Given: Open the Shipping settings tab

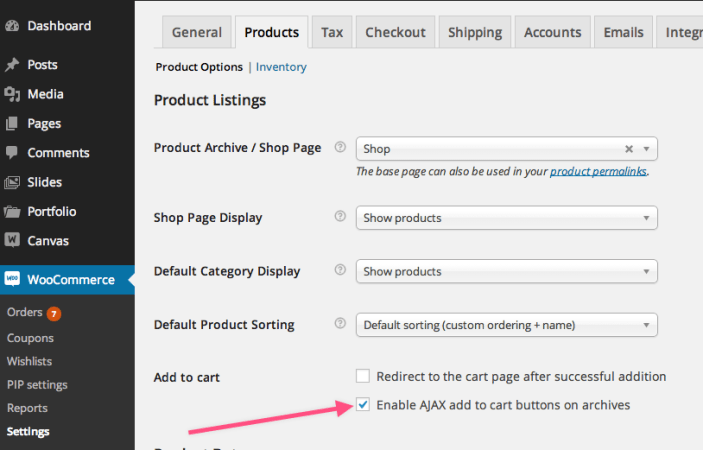Looking at the screenshot, I should click(475, 32).
